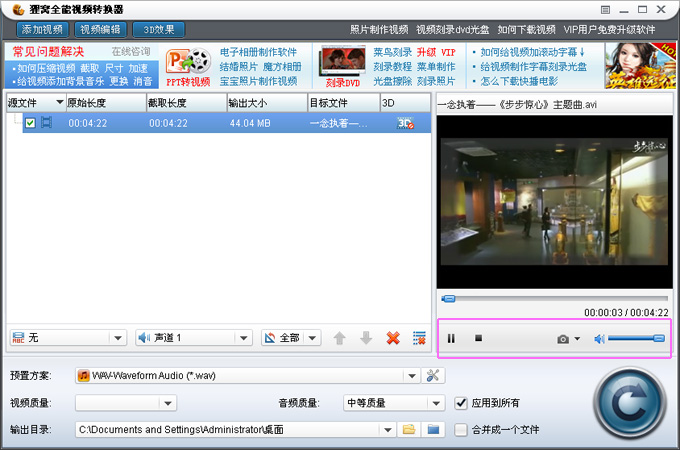Pause the video preview playback
The image size is (680, 450).
tap(451, 338)
